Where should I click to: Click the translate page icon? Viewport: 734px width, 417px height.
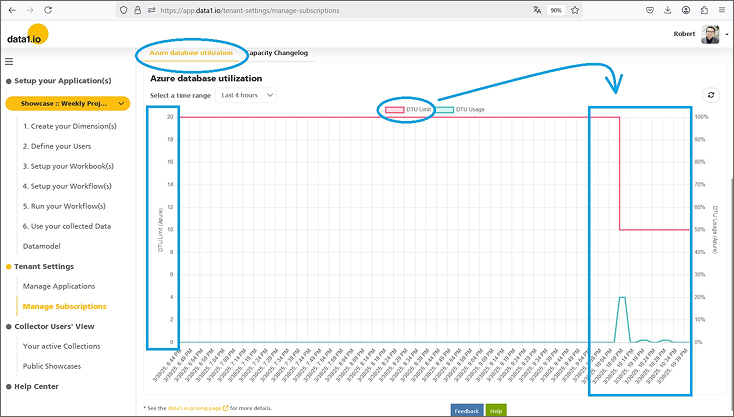(537, 10)
